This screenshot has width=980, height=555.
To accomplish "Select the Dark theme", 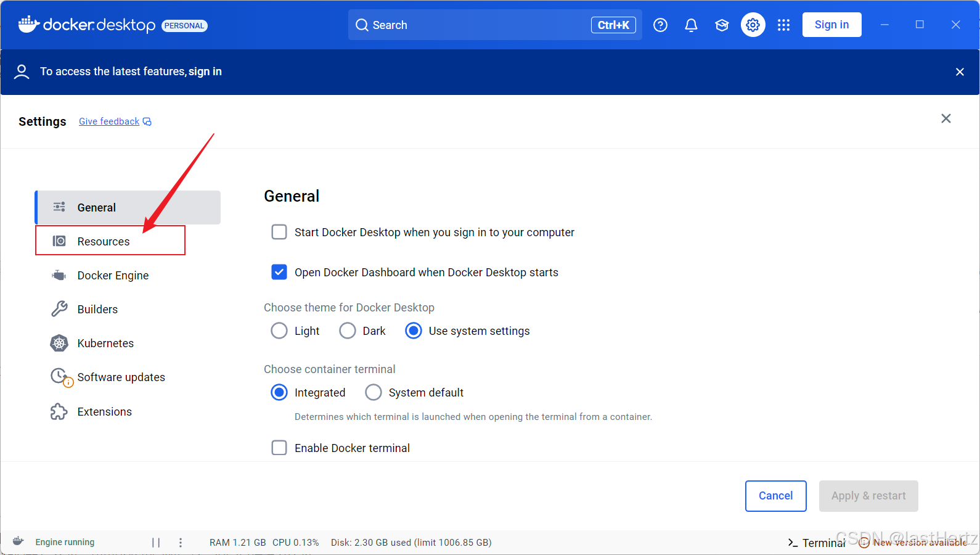I will pos(348,331).
